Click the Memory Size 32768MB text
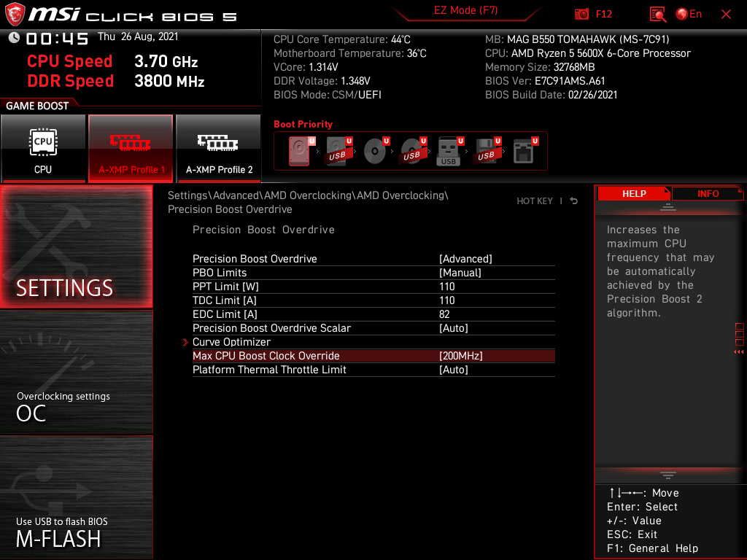This screenshot has height=560, width=747. tap(540, 67)
